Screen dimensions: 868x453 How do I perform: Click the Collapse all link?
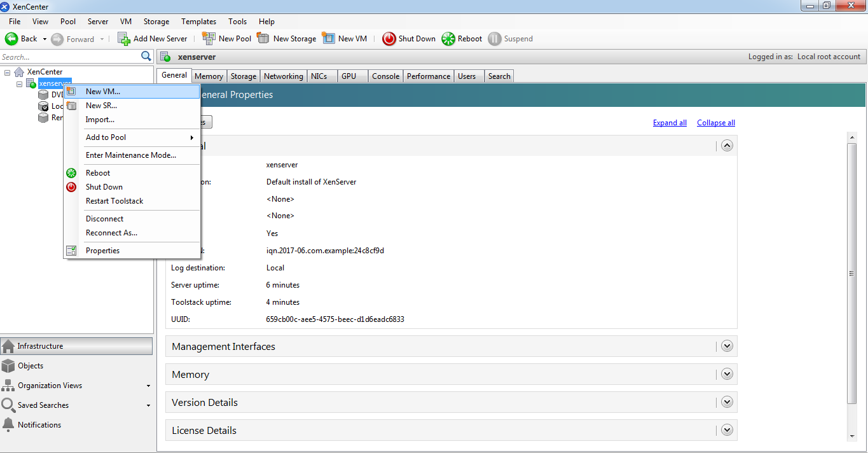tap(716, 123)
